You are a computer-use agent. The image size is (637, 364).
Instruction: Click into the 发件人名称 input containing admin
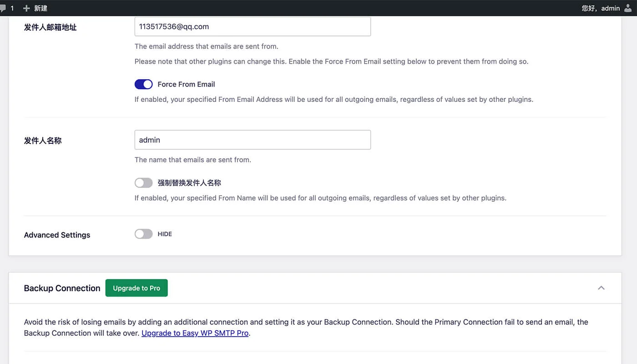[253, 140]
